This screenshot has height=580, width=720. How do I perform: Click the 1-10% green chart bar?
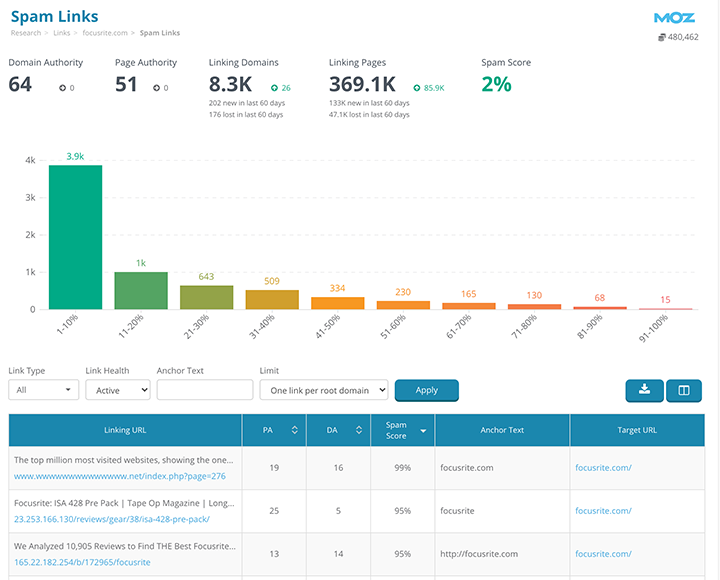point(75,237)
